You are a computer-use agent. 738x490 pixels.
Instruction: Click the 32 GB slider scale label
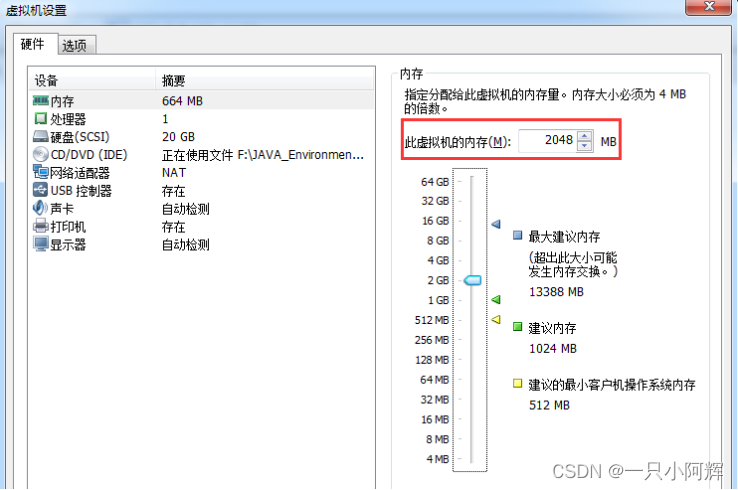click(x=435, y=201)
